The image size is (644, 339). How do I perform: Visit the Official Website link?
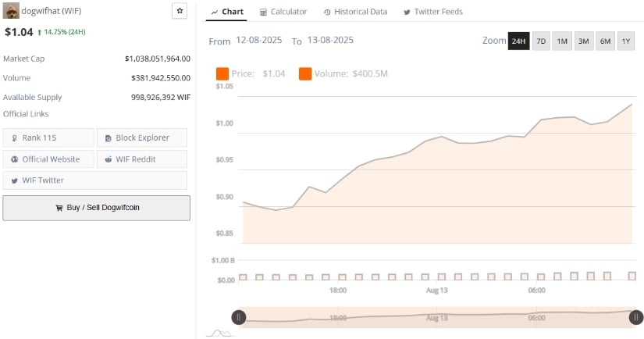coord(48,159)
